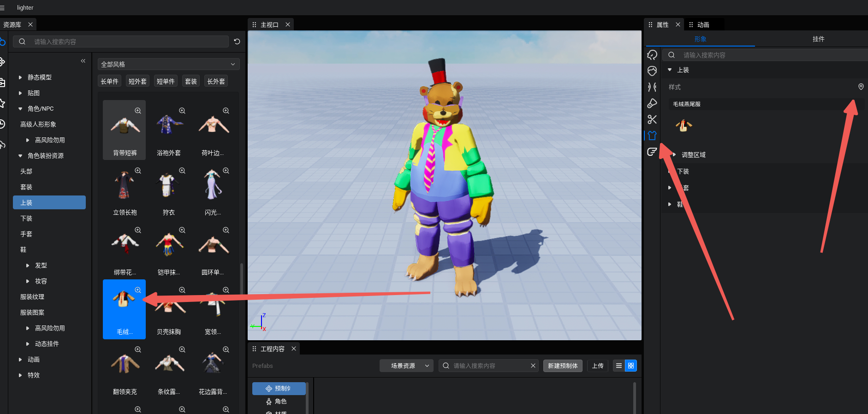Zoom preview of 绑带花 item
This screenshot has width=868, height=414.
(x=138, y=230)
